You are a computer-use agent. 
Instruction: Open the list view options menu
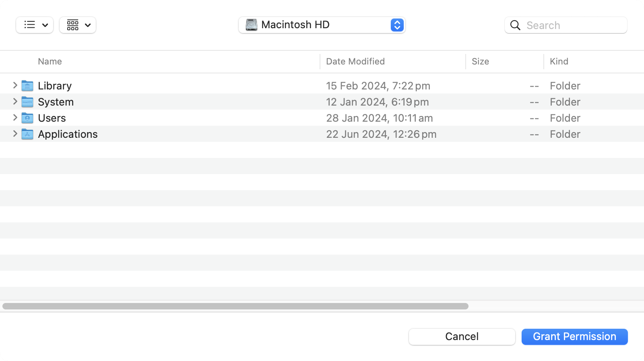point(35,25)
